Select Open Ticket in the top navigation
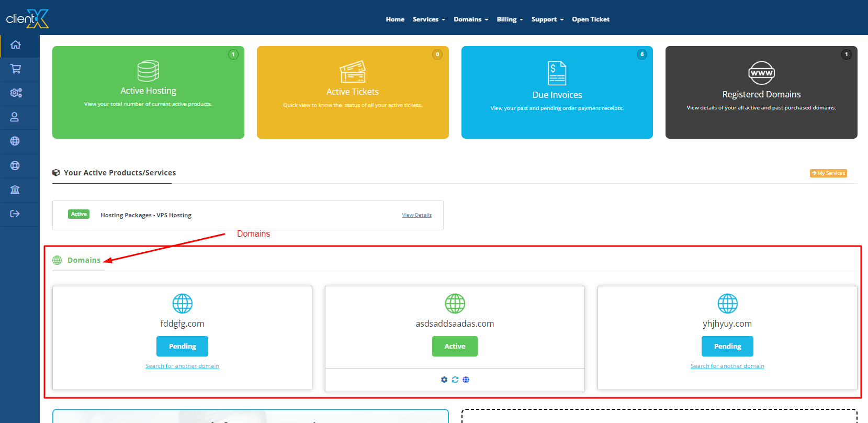 591,19
